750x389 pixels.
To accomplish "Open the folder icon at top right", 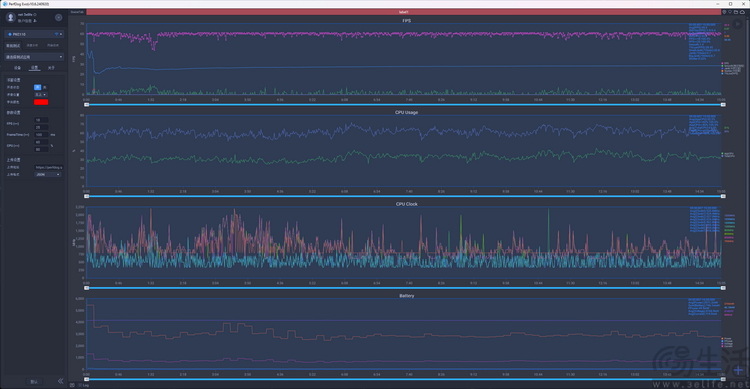I will click(x=736, y=12).
